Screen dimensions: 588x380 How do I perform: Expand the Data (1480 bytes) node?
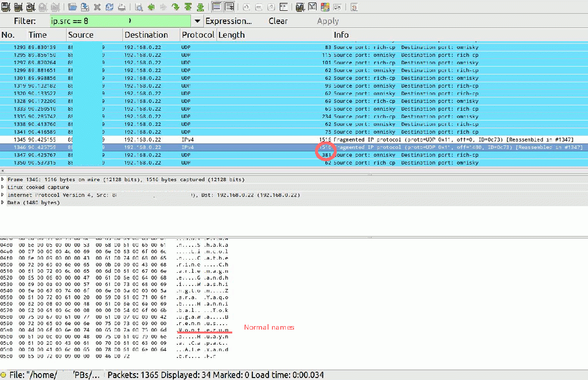(x=3, y=203)
